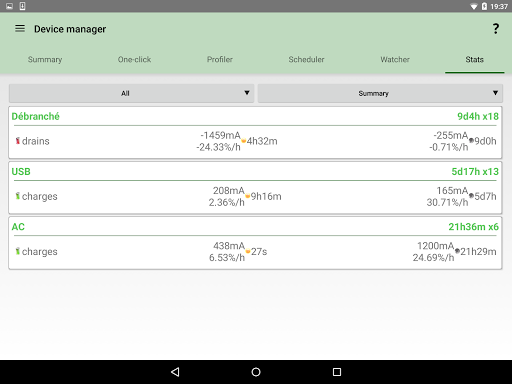512x384 pixels.
Task: Tap the AC 21h36m x6 header
Action: pyautogui.click(x=255, y=227)
